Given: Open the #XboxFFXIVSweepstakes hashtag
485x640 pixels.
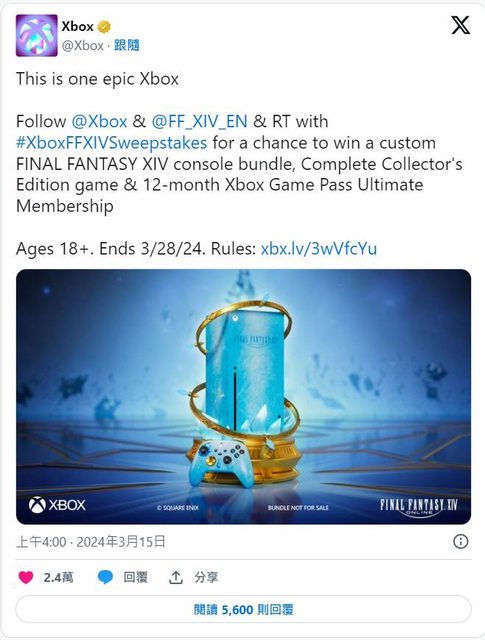Looking at the screenshot, I should (x=111, y=142).
